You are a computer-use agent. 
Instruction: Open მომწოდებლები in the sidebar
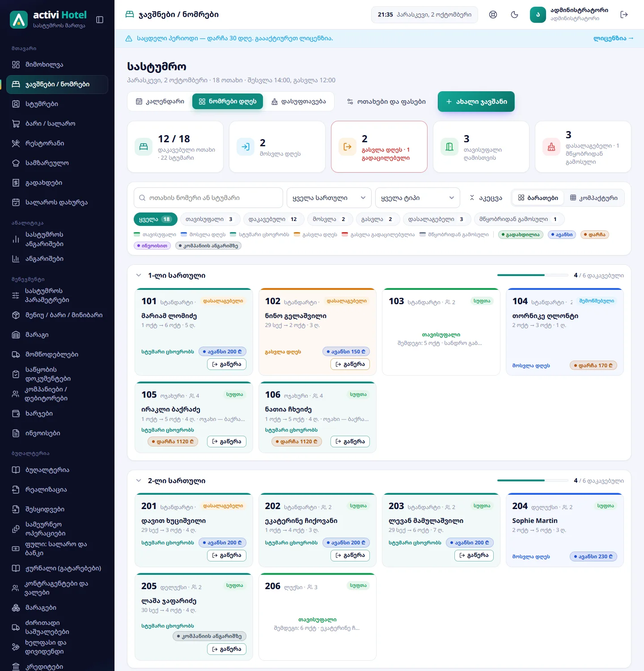click(x=57, y=354)
